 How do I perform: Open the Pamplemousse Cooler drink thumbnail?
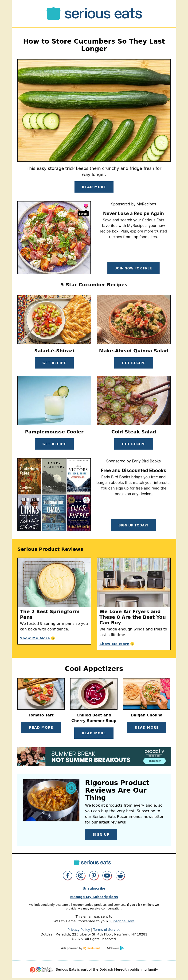pyautogui.click(x=54, y=401)
